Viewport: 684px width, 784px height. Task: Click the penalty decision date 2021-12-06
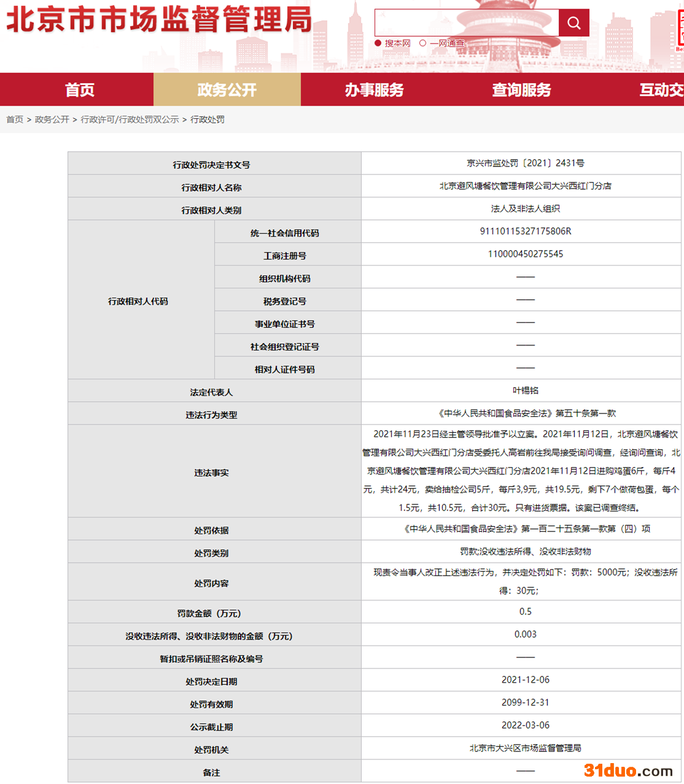(x=525, y=680)
